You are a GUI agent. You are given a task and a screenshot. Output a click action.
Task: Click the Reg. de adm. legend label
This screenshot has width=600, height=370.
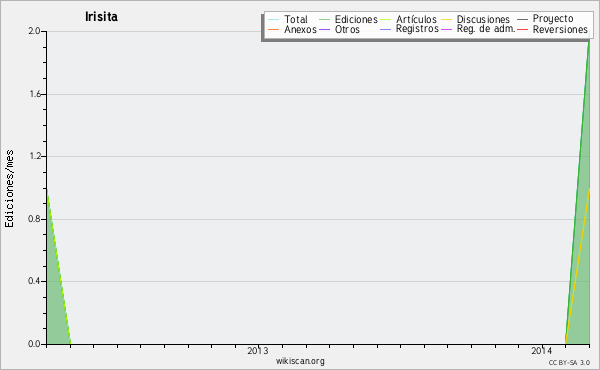coord(486,29)
